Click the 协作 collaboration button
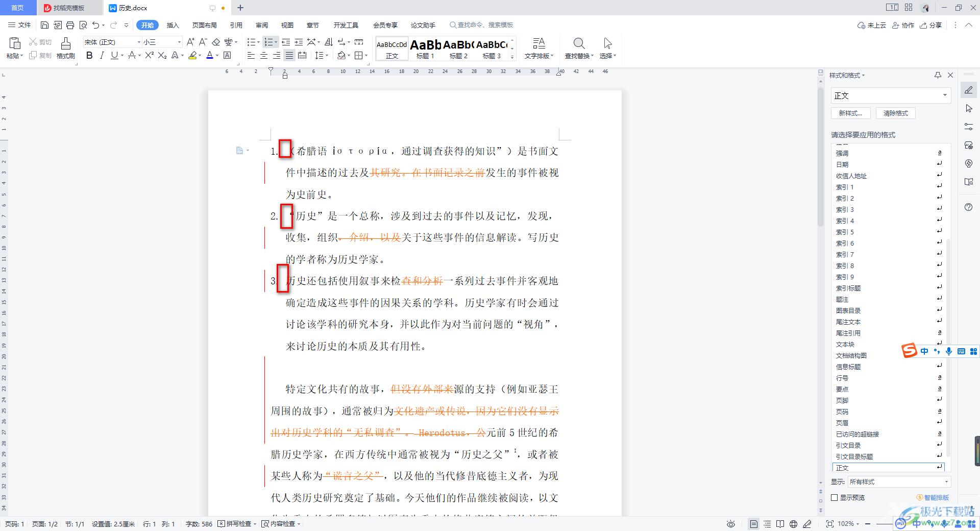Viewport: 980px width, 531px height. [903, 25]
